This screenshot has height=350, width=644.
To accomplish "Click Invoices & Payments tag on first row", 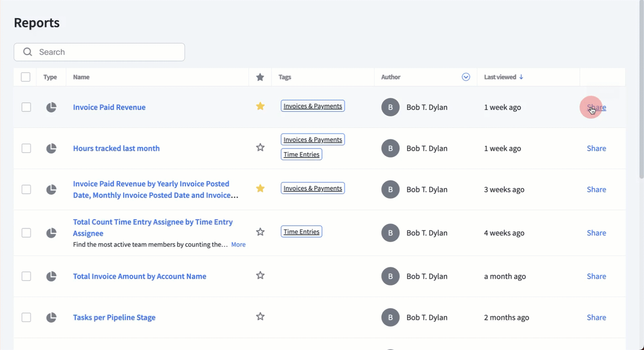I will coord(312,106).
